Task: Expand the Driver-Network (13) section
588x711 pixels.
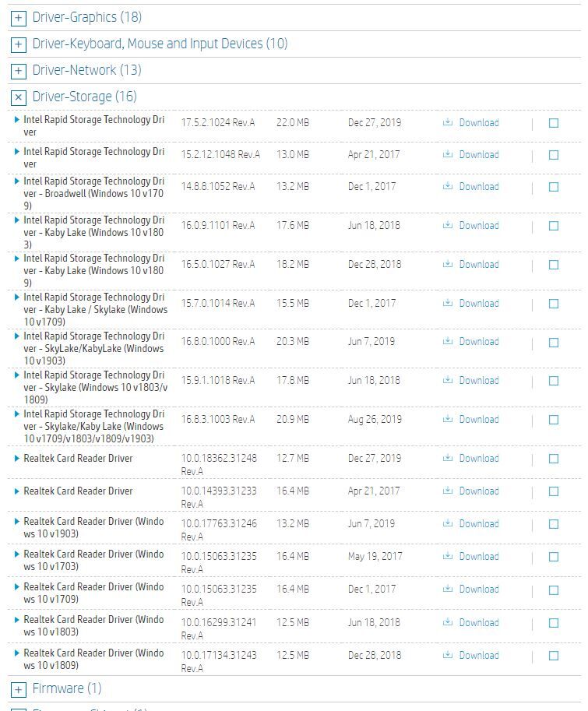Action: click(18, 70)
